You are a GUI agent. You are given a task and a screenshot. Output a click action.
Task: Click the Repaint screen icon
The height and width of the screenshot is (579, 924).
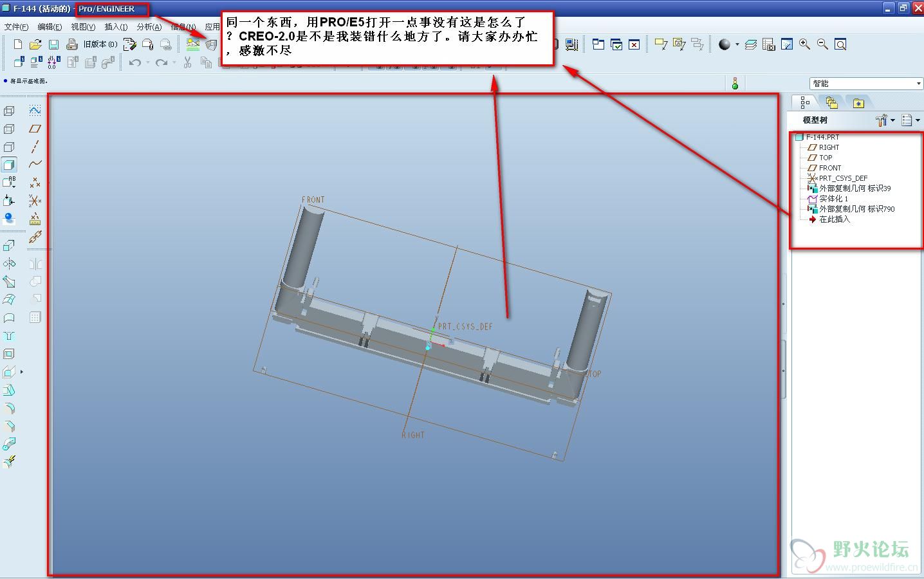786,44
